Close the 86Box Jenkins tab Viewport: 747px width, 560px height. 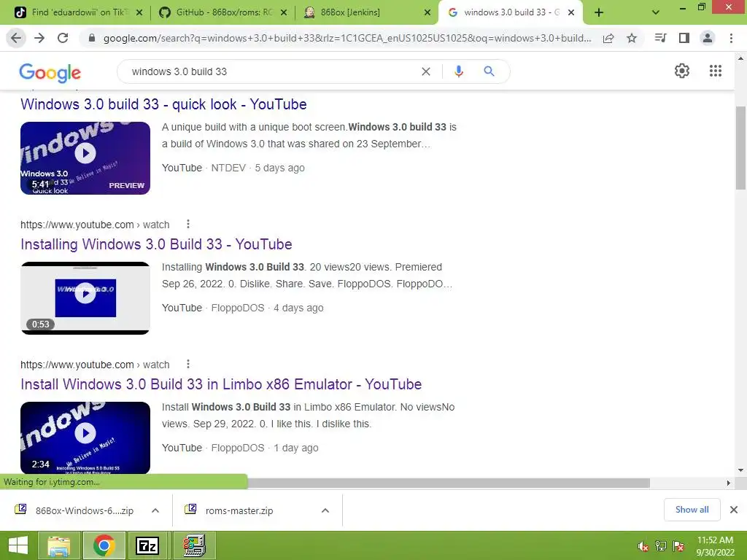point(427,12)
